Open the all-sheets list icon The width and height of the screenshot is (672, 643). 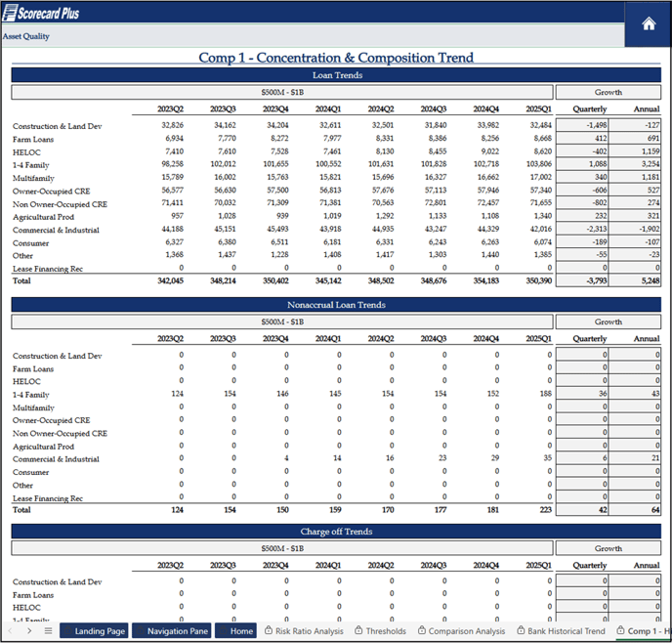click(48, 630)
